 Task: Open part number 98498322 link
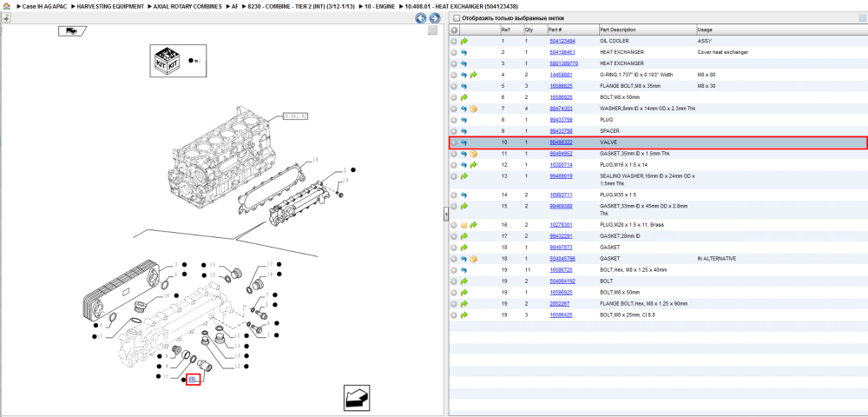point(561,142)
